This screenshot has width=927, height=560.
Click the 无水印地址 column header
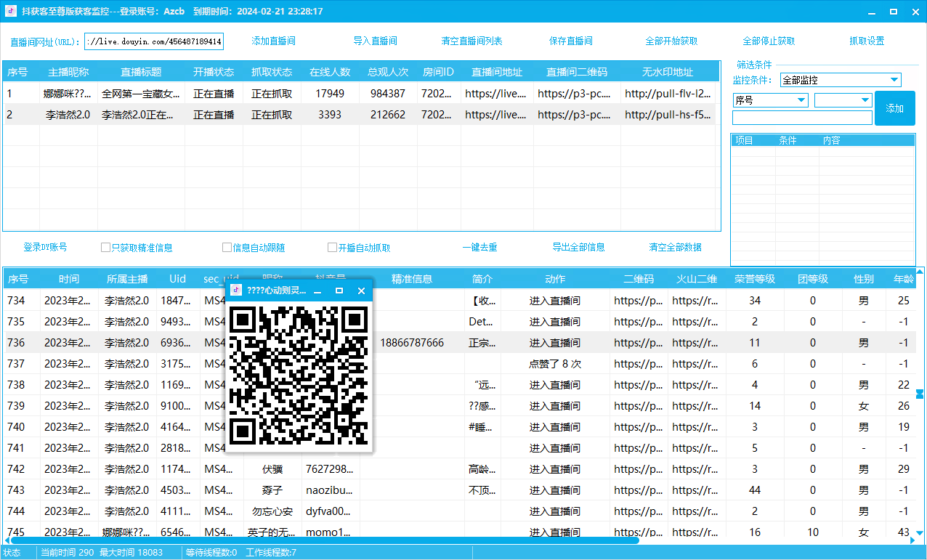click(x=668, y=73)
